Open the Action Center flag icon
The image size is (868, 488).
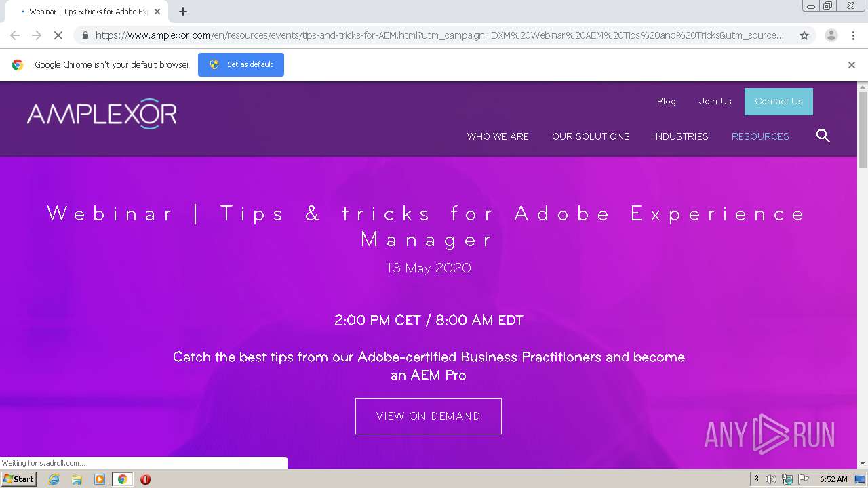coord(804,479)
